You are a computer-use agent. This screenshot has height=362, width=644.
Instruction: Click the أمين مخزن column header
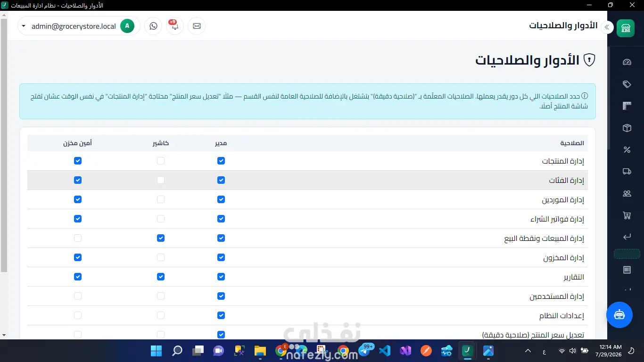tap(78, 143)
